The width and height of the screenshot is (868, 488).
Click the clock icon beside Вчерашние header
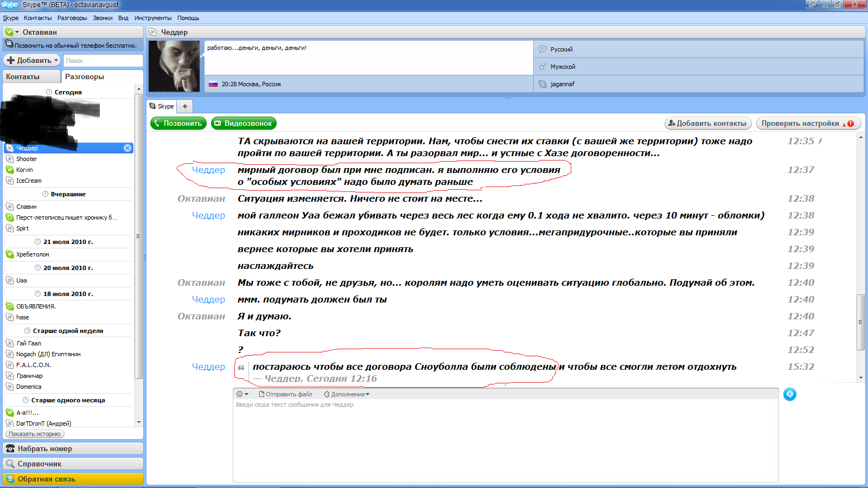(46, 194)
